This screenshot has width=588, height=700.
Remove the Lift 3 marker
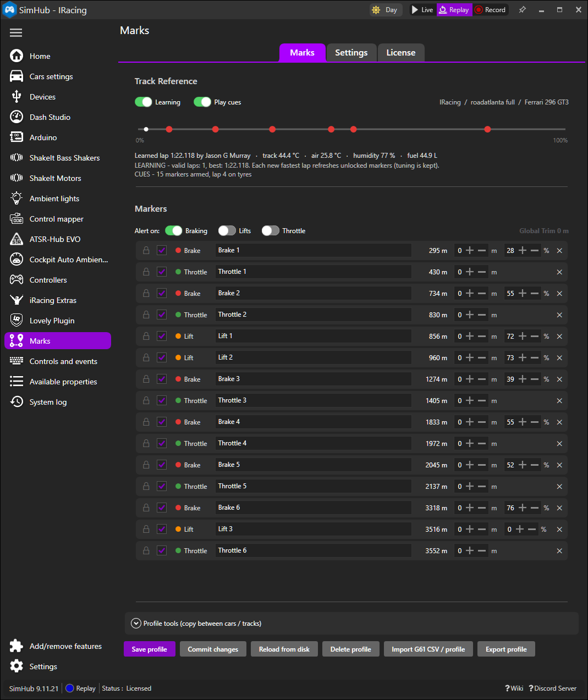[x=559, y=530]
